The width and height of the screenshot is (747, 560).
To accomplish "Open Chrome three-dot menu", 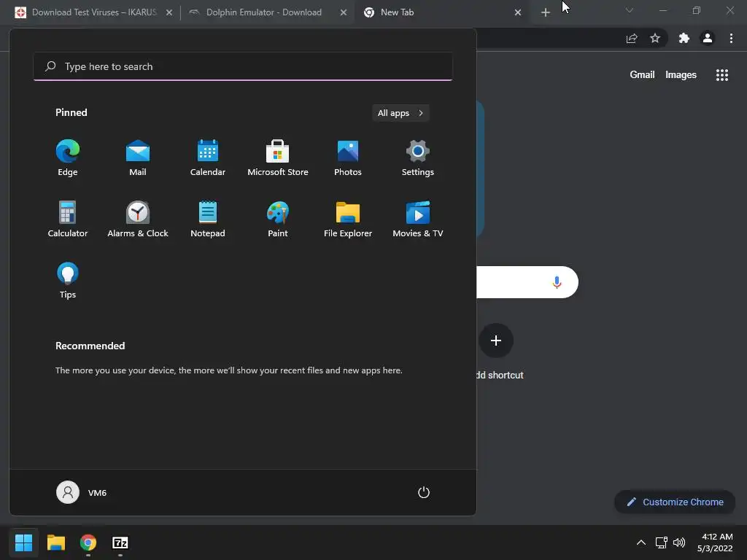I will click(731, 38).
